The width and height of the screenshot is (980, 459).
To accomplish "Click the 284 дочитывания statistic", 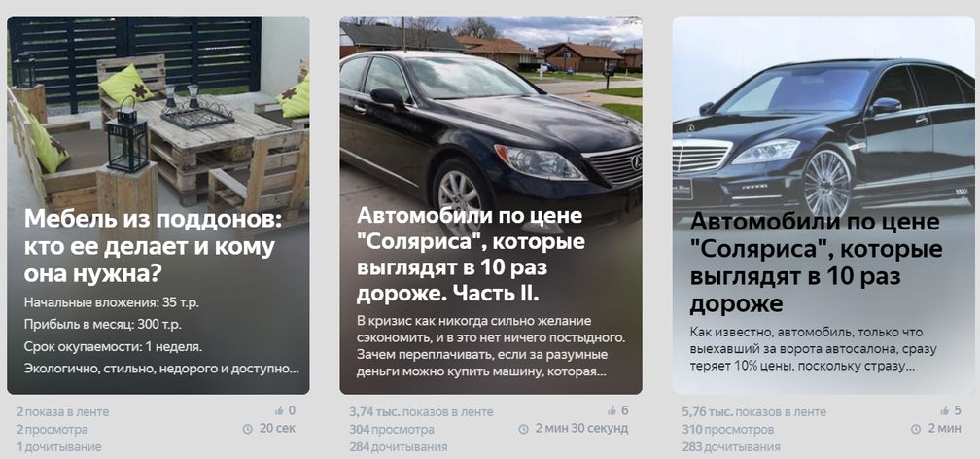I will [x=399, y=447].
